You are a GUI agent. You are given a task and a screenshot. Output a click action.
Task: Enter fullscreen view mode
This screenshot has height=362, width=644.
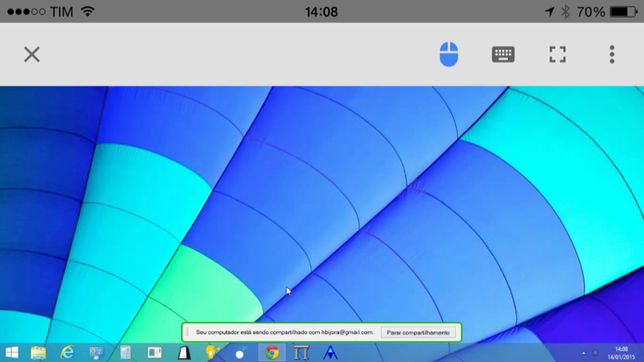(557, 55)
